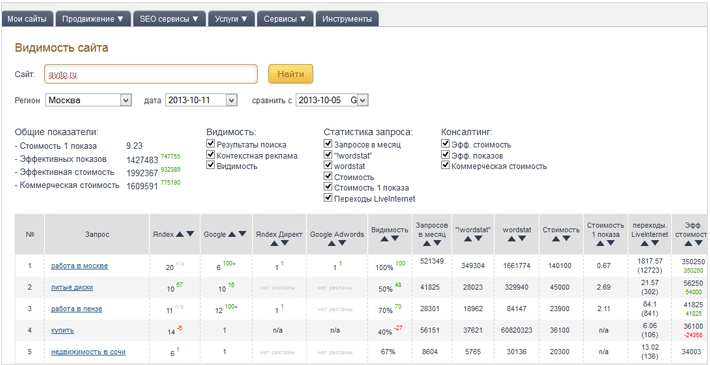Toggle the "!wordstat" checkbox
The width and height of the screenshot is (710, 365).
click(x=328, y=155)
